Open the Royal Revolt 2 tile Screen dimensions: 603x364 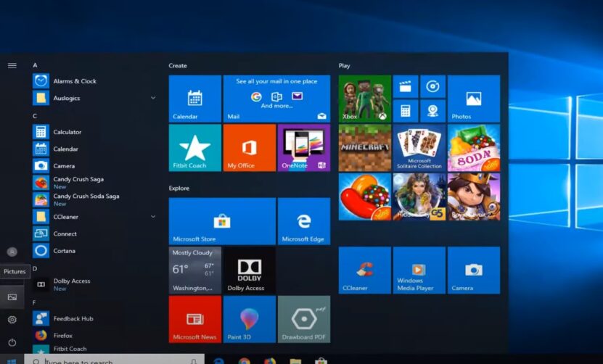tap(474, 197)
